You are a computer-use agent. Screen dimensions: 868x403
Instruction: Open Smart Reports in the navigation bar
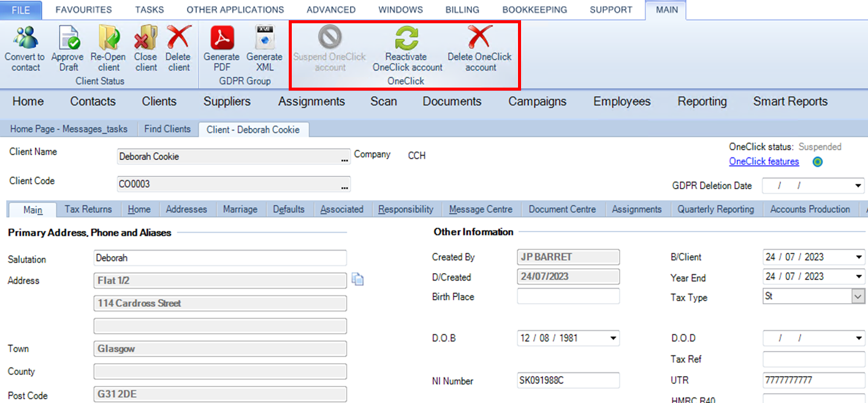click(x=790, y=102)
